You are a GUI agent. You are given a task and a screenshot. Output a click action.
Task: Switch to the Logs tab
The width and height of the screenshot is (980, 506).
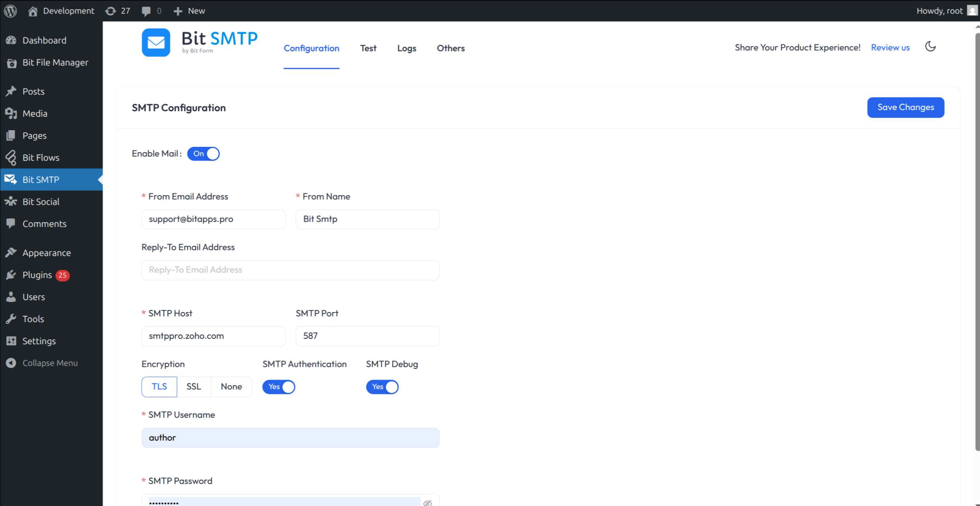click(x=406, y=48)
